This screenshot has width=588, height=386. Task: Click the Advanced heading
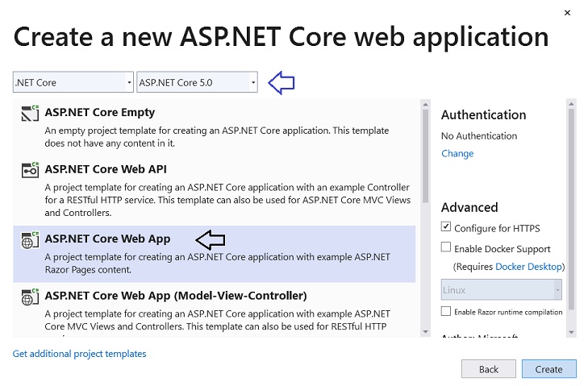(x=469, y=207)
